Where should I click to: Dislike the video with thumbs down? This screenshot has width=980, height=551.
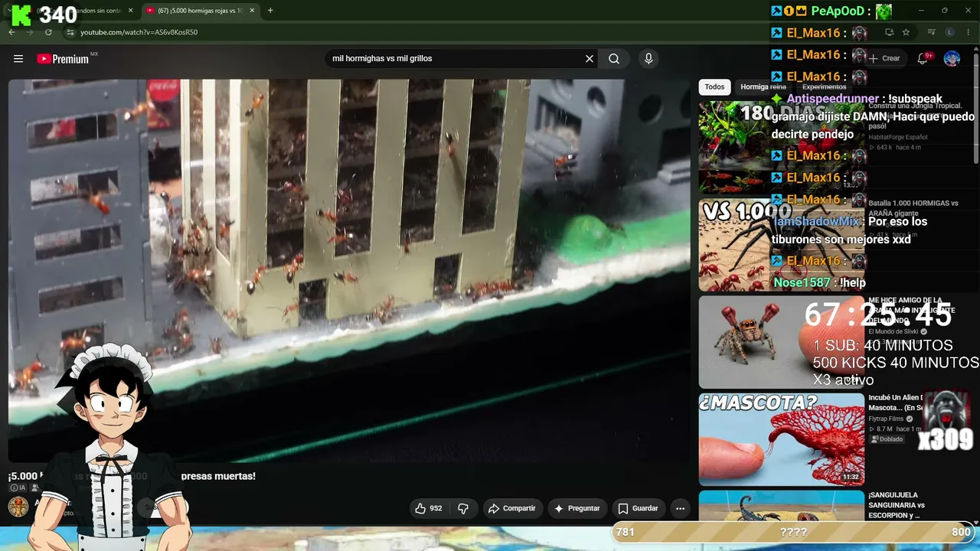(463, 508)
